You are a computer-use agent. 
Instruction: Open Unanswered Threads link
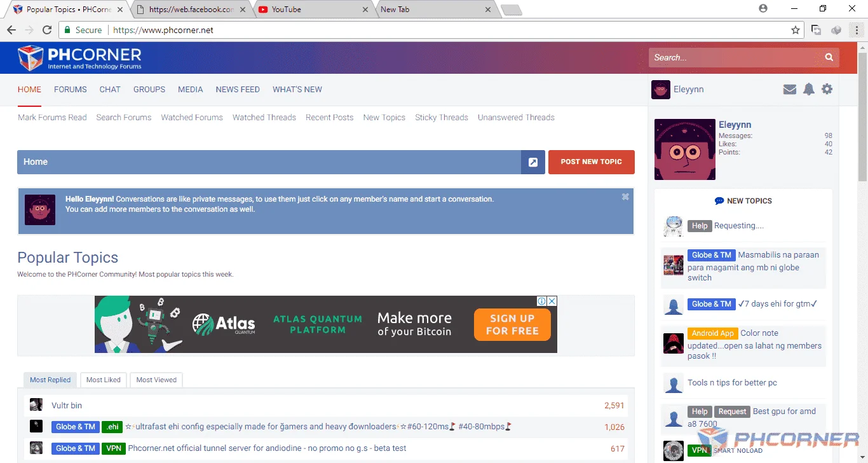516,118
